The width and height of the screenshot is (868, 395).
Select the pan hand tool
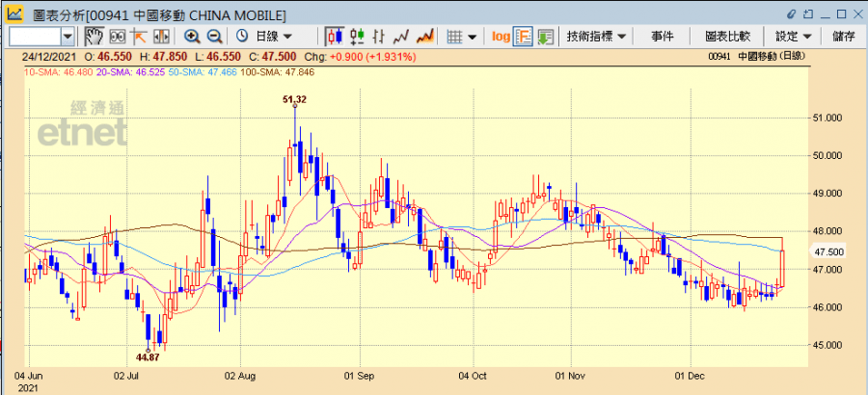point(95,37)
